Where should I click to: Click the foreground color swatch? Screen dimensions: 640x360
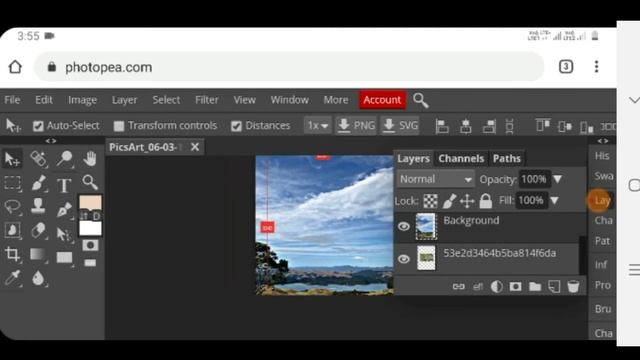point(90,202)
